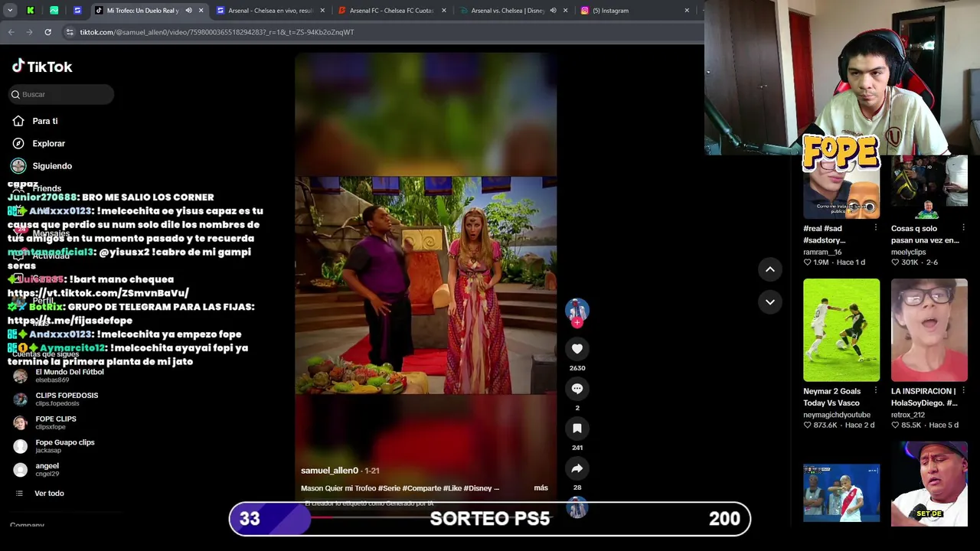Open the Peru jersey player video thumbnail
The image size is (980, 551).
click(x=841, y=493)
